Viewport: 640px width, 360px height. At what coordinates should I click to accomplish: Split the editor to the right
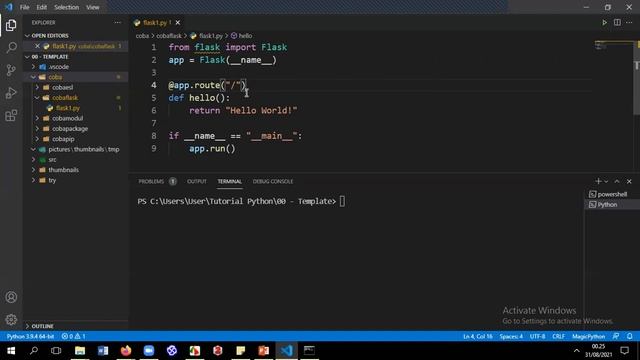tap(617, 22)
